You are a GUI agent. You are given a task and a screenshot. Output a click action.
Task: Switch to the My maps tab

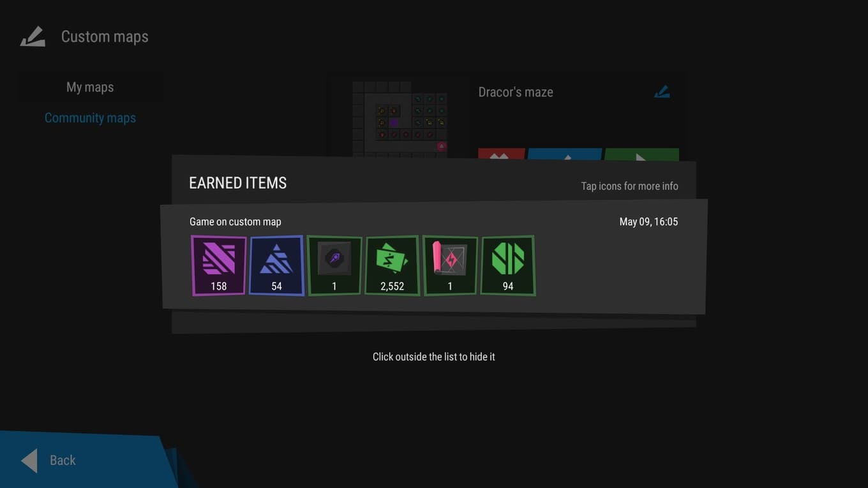point(90,87)
